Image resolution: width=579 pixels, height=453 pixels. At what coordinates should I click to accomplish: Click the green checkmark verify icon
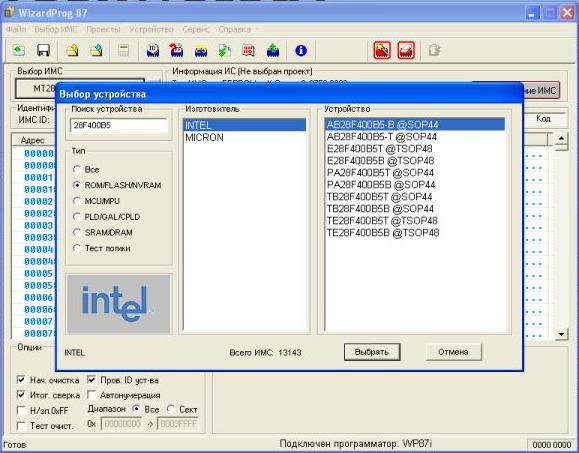(x=225, y=50)
